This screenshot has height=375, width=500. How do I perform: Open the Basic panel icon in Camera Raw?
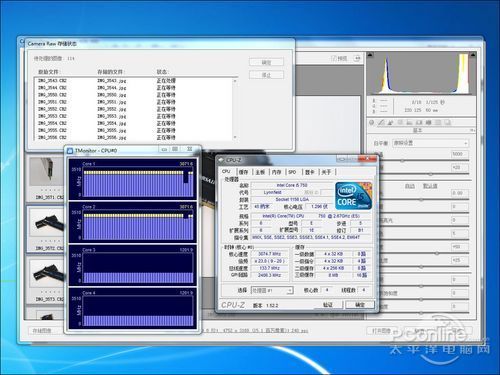click(372, 122)
